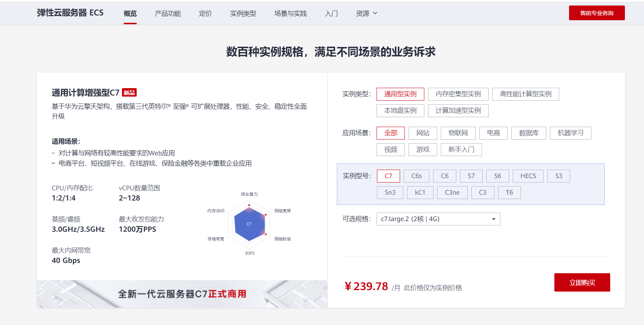Select the 内存密集型实例 instance type
Screen dimensions: 644x325
(458, 94)
